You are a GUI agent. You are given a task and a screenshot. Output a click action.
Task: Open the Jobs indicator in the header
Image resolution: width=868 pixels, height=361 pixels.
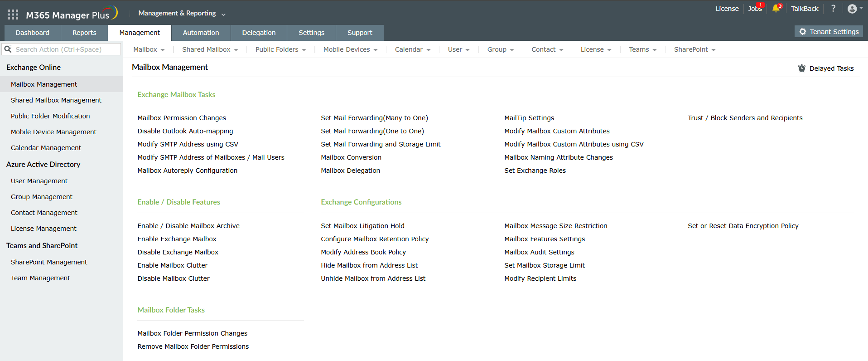pos(755,9)
